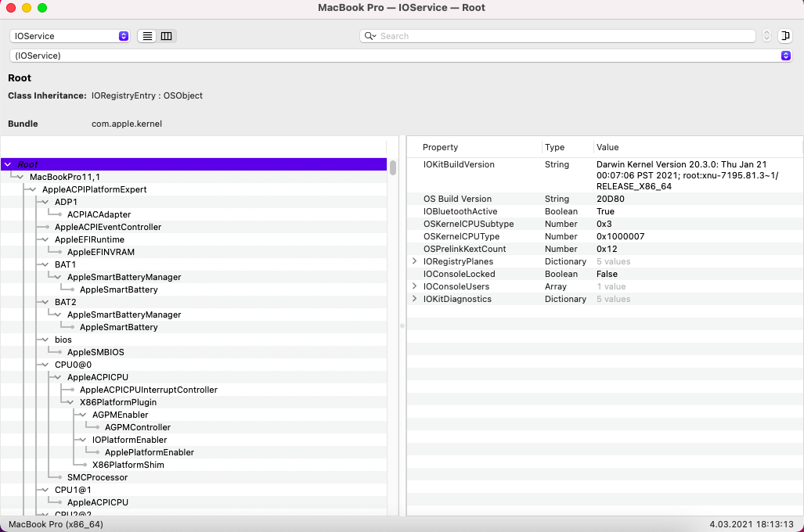Image resolution: width=804 pixels, height=532 pixels.
Task: Select the AGPMController tree entry
Action: click(137, 427)
